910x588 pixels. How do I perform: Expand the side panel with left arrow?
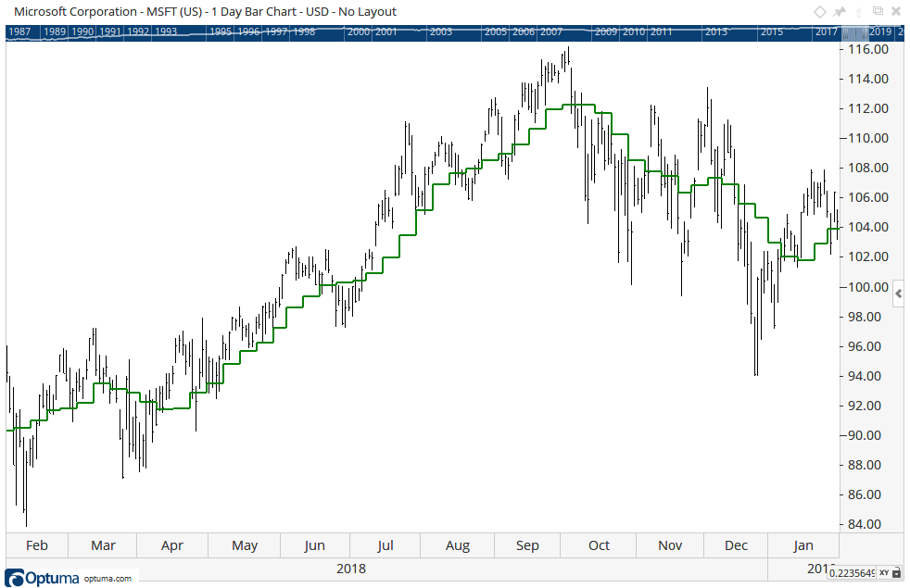(898, 294)
